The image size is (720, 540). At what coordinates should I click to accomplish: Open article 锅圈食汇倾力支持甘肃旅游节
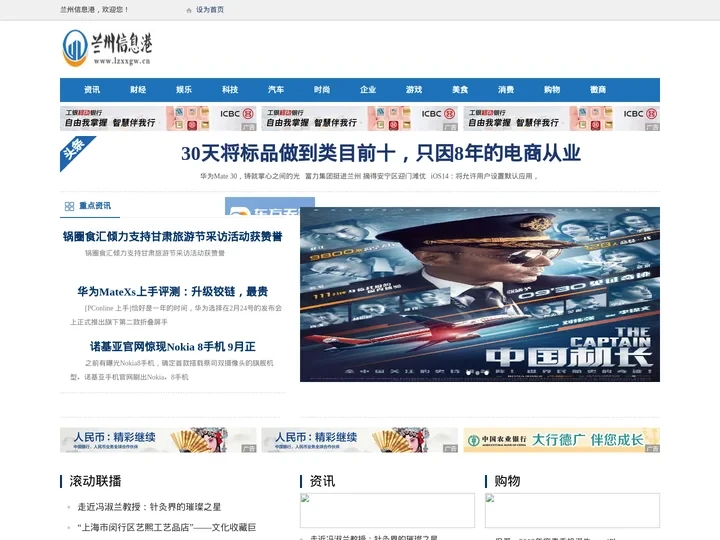[x=173, y=236]
